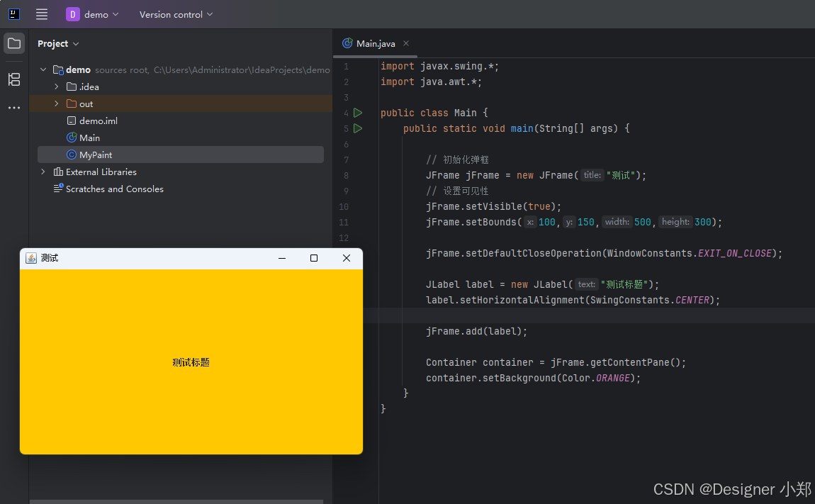This screenshot has width=815, height=504.
Task: Expand the out folder
Action: (57, 103)
